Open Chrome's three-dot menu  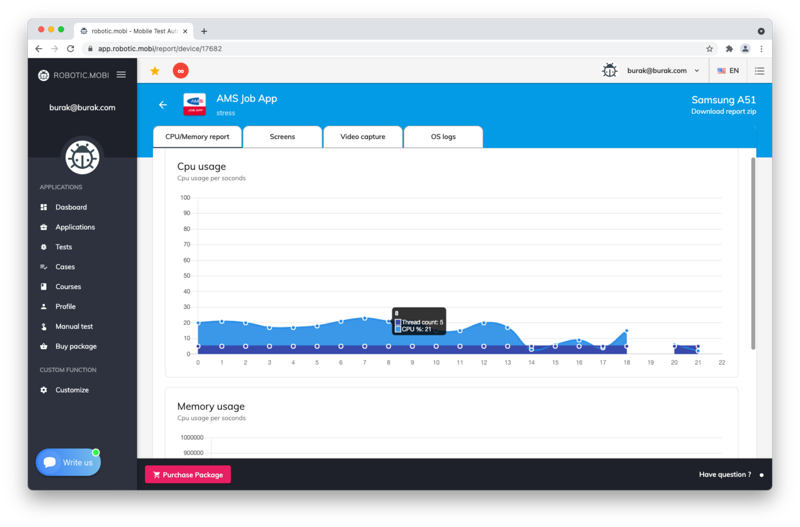click(x=761, y=49)
